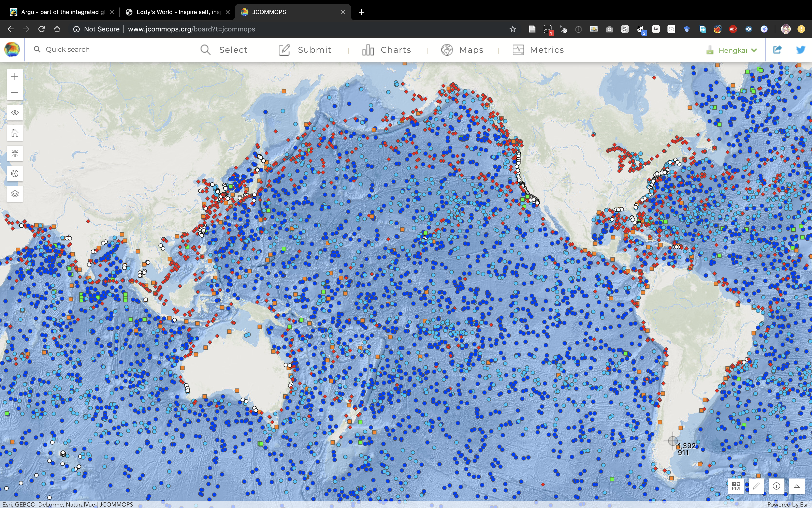812x508 pixels.
Task: Open the blue bird extension icon
Action: tap(764, 29)
